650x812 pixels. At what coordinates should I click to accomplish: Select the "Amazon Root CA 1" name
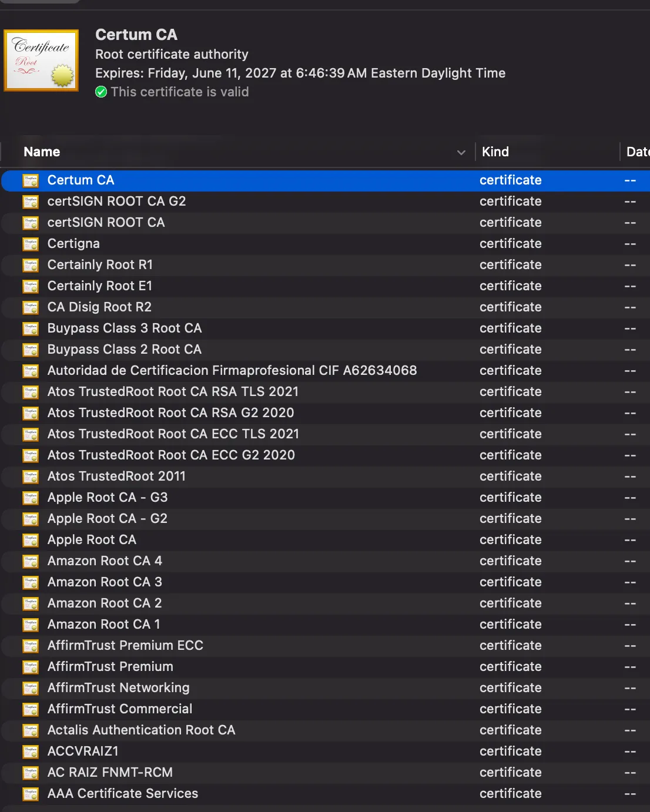(x=103, y=624)
